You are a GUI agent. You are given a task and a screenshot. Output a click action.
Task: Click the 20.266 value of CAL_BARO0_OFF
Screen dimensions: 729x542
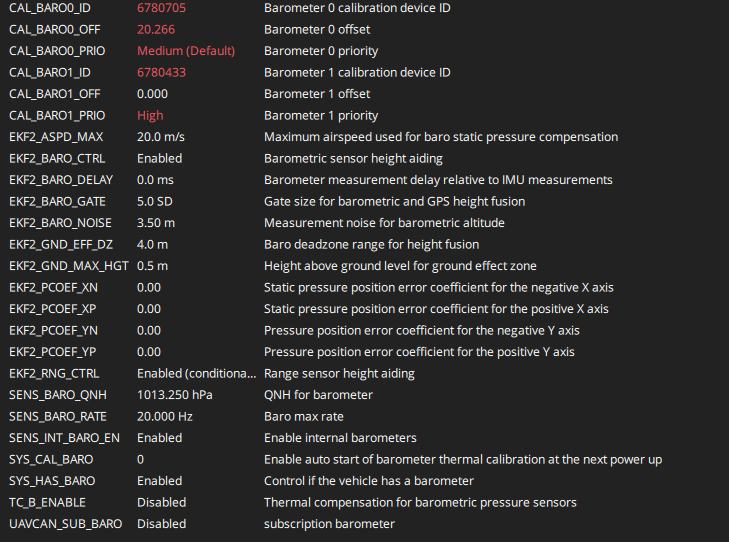point(156,29)
